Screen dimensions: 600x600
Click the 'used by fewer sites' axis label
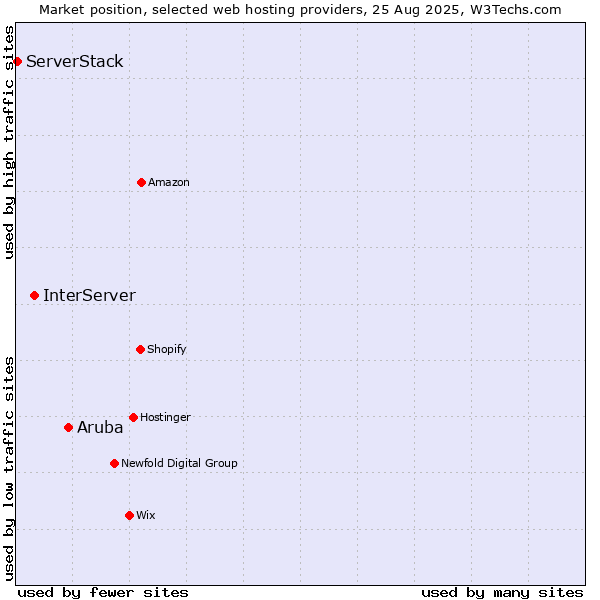click(103, 593)
